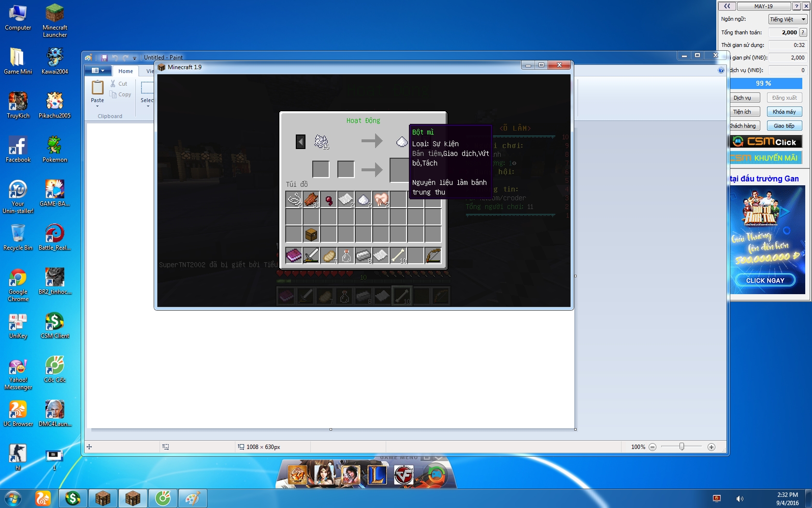
Task: Click the back arrow in the trade window
Action: pos(301,142)
